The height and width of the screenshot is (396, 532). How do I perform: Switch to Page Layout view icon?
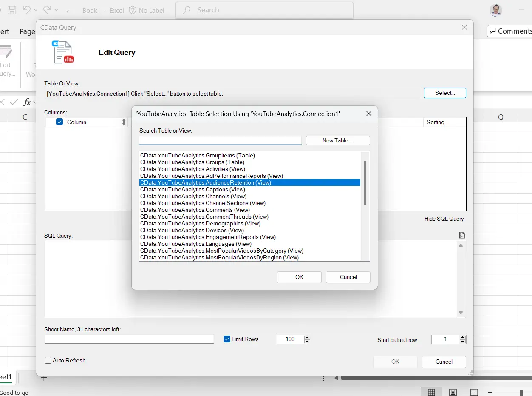click(453, 392)
